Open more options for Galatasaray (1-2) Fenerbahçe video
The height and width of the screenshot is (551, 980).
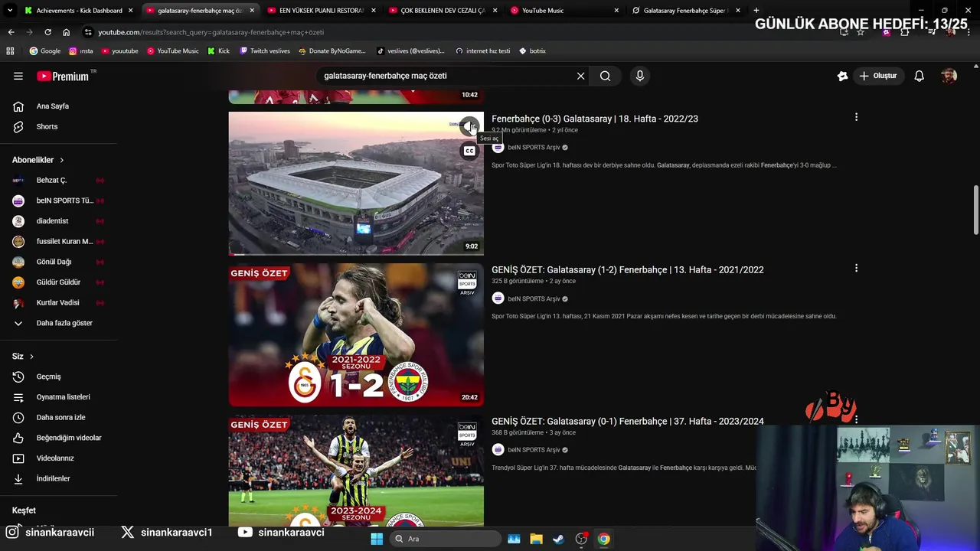[856, 268]
